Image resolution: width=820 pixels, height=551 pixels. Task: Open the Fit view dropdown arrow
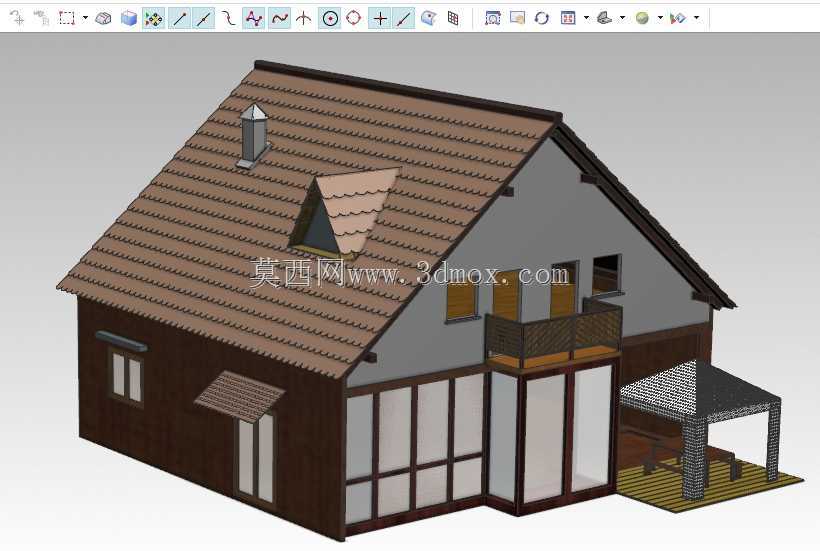(586, 18)
